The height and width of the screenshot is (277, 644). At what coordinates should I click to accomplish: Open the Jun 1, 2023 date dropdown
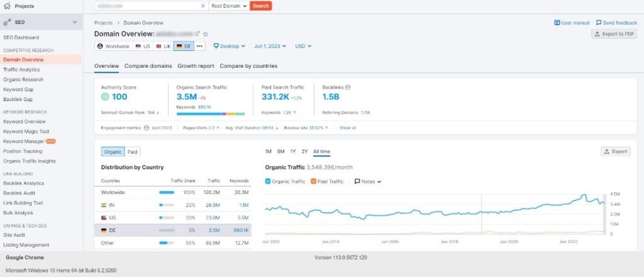270,46
